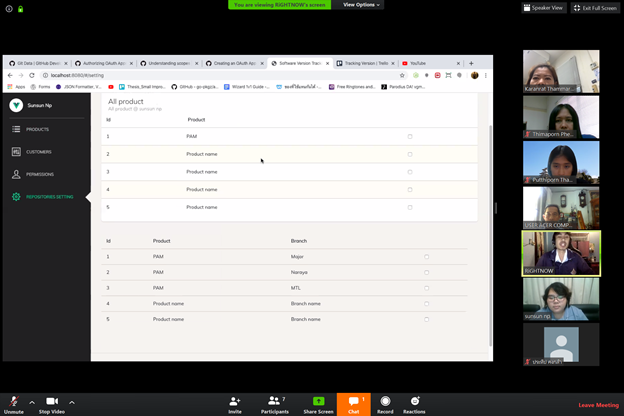Expand audio options arrow beside Unmute
This screenshot has height=416, width=624.
(x=32, y=402)
